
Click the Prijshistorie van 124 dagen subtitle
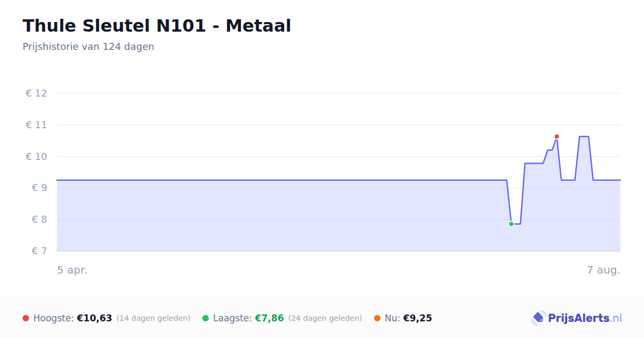coord(89,47)
